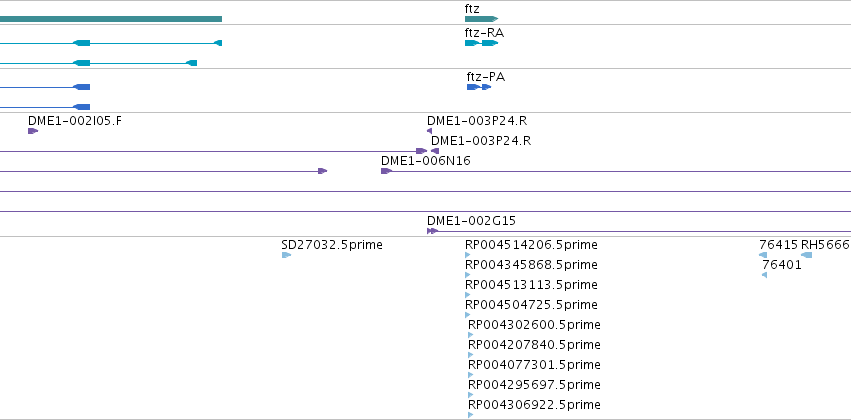Click the RP004514206.5prime label
851x420 pixels.
point(531,245)
